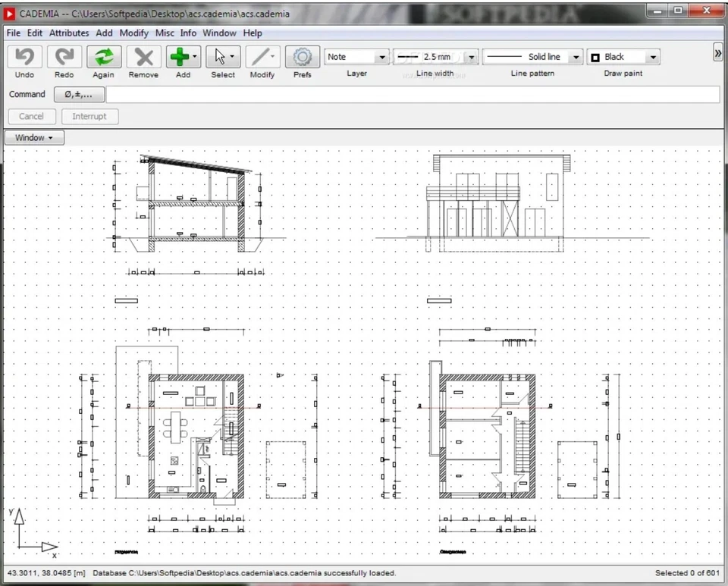This screenshot has width=728, height=586.
Task: Open the Misc menu
Action: click(165, 33)
